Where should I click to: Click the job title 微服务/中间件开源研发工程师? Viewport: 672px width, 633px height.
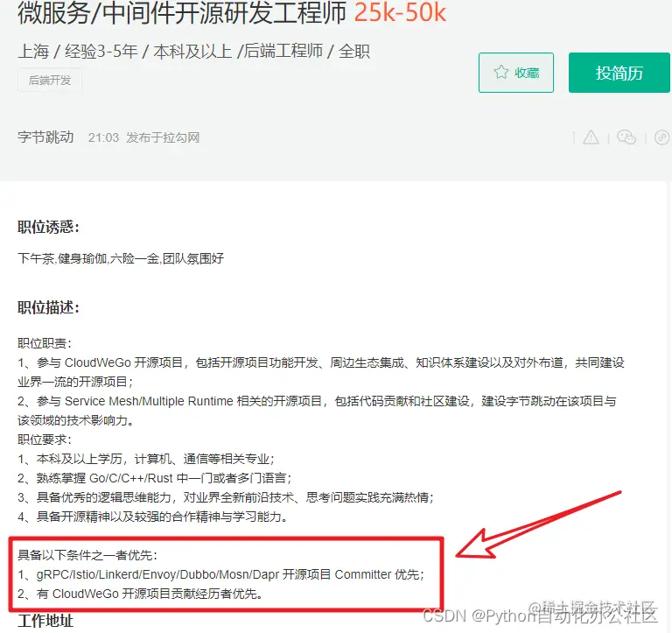click(x=182, y=13)
